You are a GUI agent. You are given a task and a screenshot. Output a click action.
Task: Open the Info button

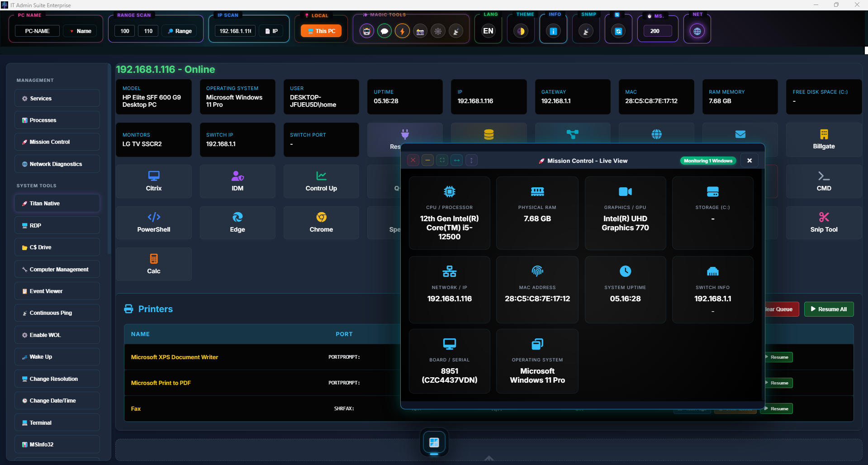pos(553,31)
